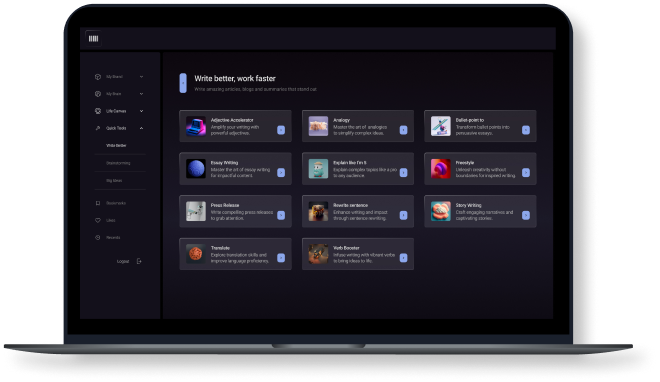The image size is (660, 382).
Task: Click the Press Release thumbnail
Action: tap(196, 211)
